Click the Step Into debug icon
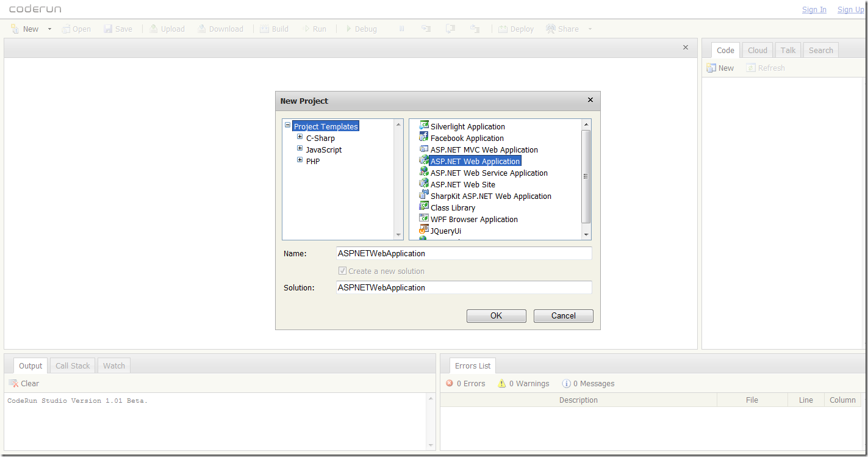This screenshot has height=457, width=868. 426,29
